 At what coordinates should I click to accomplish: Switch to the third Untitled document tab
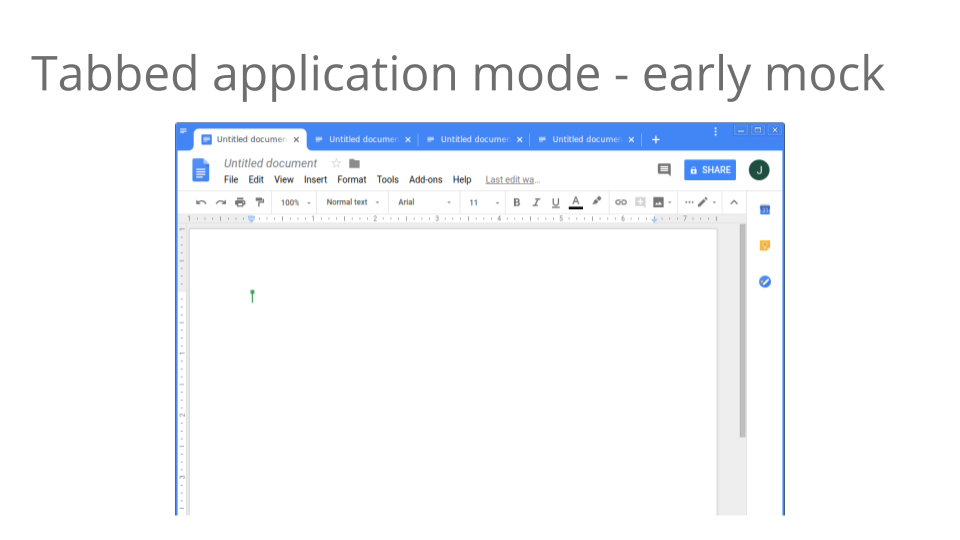pos(474,140)
